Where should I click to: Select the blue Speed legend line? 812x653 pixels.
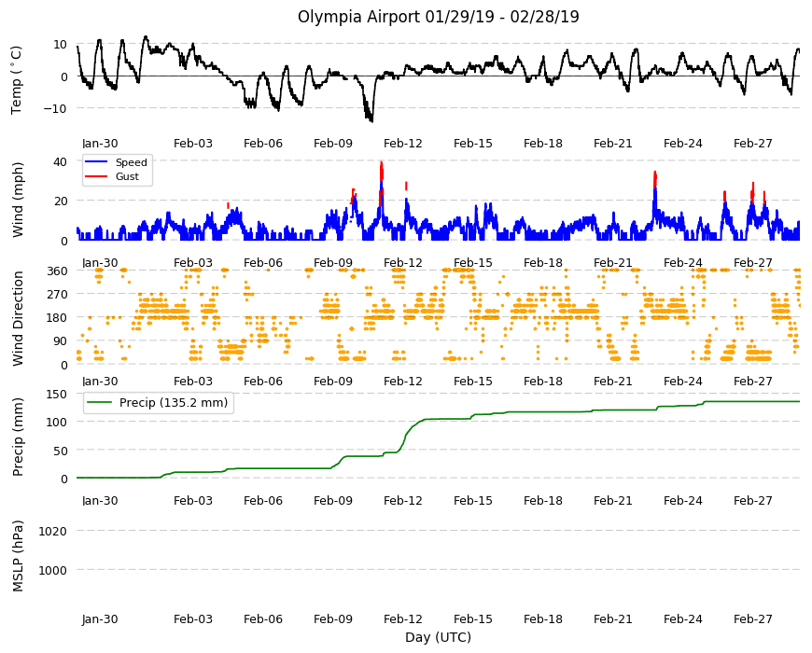97,162
